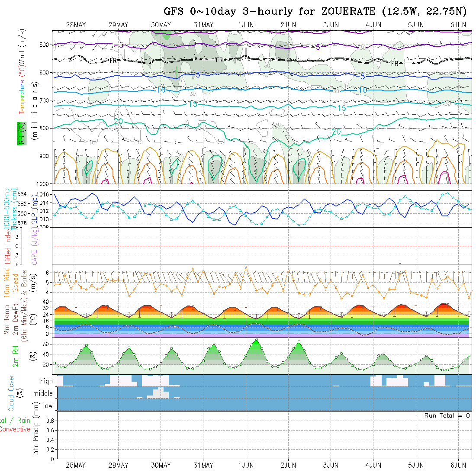Click the 1016 SLP axis value
The image size is (476, 476).
[x=43, y=195]
